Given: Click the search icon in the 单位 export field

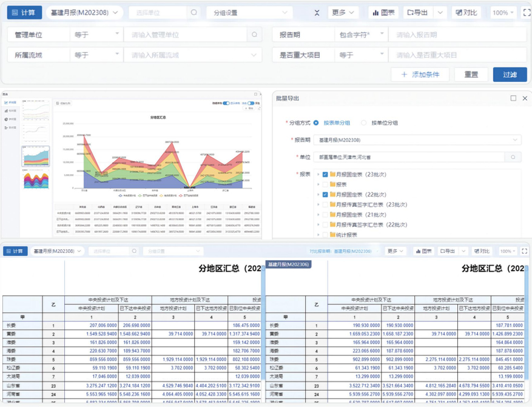Looking at the screenshot, I should [513, 157].
